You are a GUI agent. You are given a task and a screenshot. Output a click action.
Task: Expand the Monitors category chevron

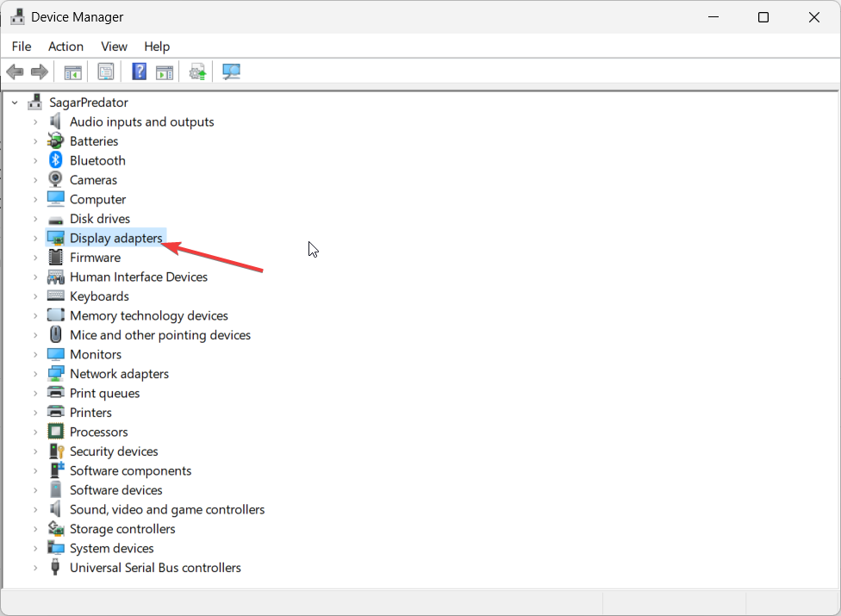pyautogui.click(x=35, y=355)
